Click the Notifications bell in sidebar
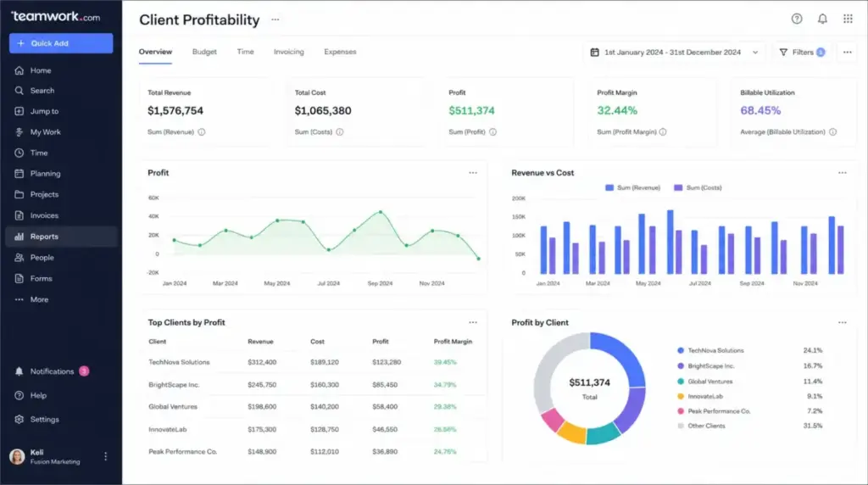 (x=19, y=371)
